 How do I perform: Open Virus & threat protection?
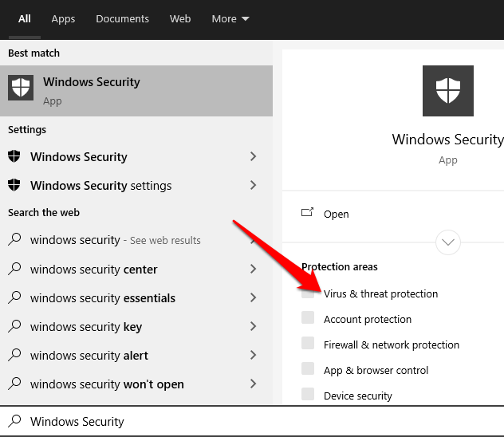pyautogui.click(x=380, y=293)
